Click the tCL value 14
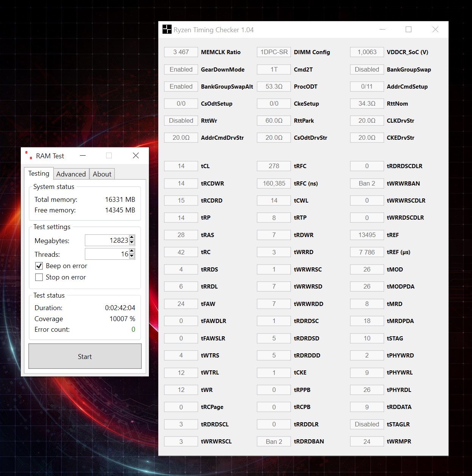This screenshot has width=472, height=476. coord(181,166)
